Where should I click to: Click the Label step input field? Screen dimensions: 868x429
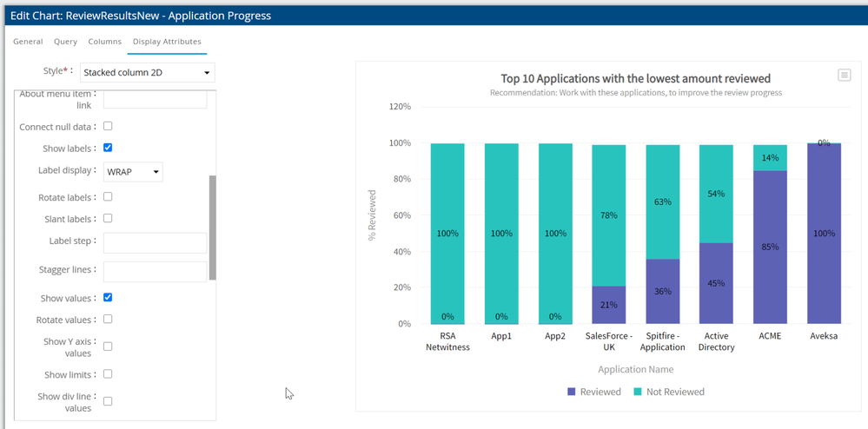point(155,242)
